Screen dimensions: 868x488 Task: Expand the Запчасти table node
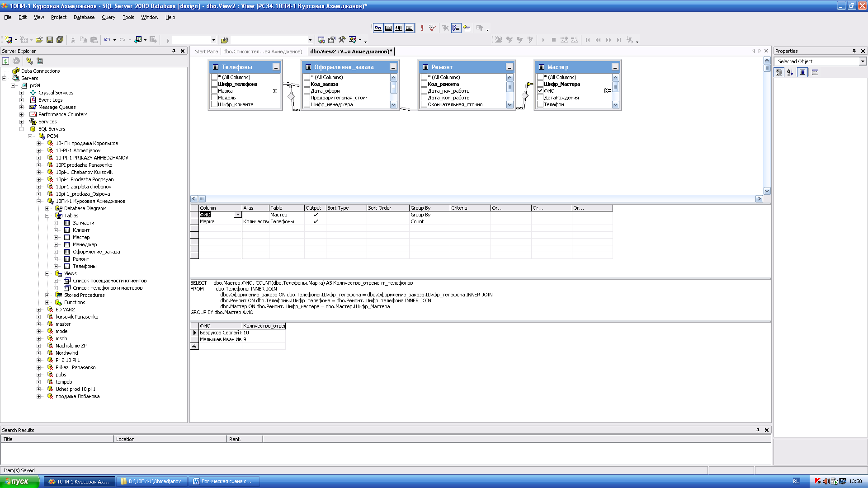coord(56,223)
